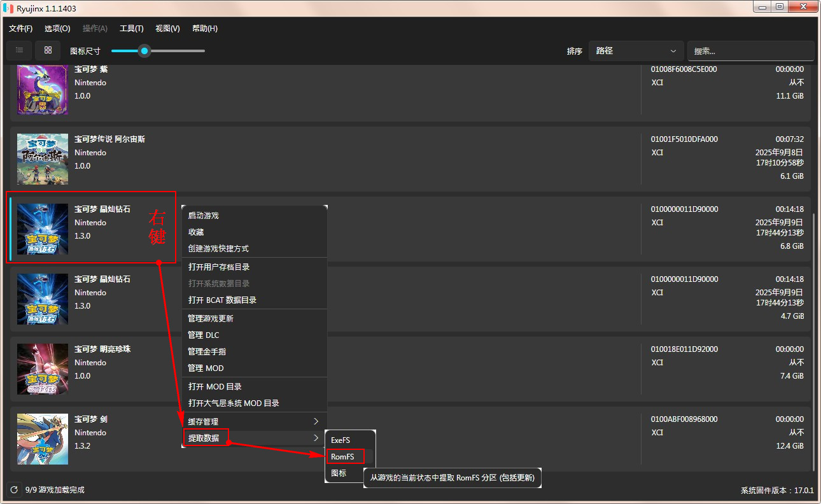
Task: Open 管理金手指 cheat manager entry
Action: point(255,352)
